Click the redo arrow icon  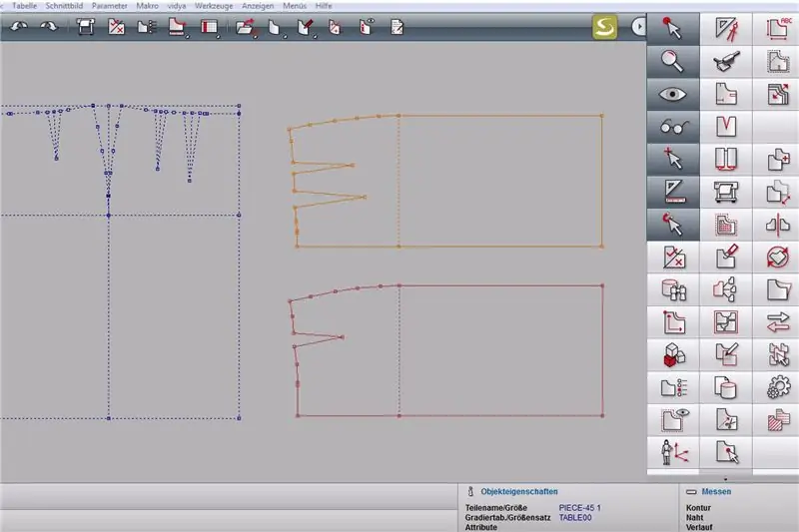pyautogui.click(x=49, y=27)
